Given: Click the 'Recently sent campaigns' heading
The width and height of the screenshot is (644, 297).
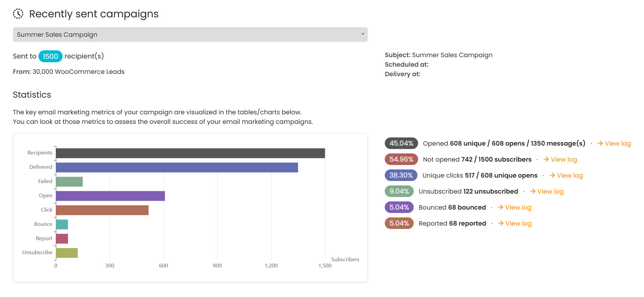Looking at the screenshot, I should pyautogui.click(x=94, y=14).
